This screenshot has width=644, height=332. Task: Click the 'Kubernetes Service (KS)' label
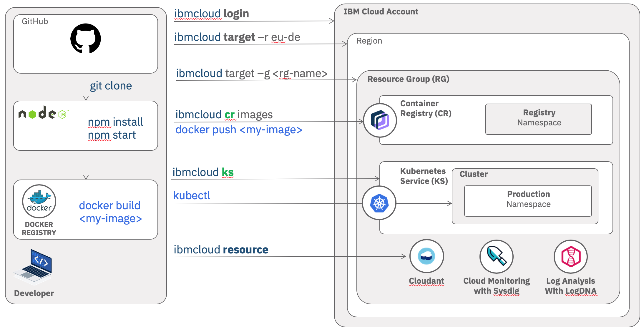(x=424, y=176)
